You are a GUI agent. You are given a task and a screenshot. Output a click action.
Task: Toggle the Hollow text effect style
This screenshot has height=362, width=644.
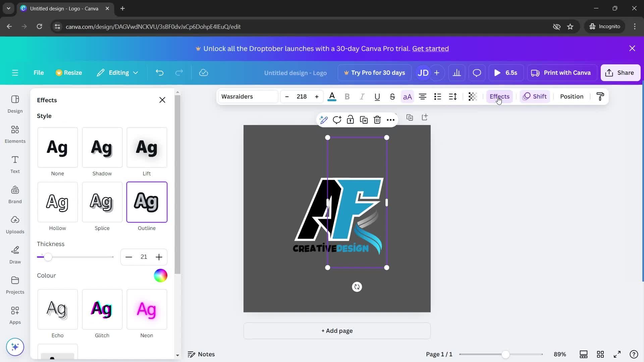click(57, 201)
